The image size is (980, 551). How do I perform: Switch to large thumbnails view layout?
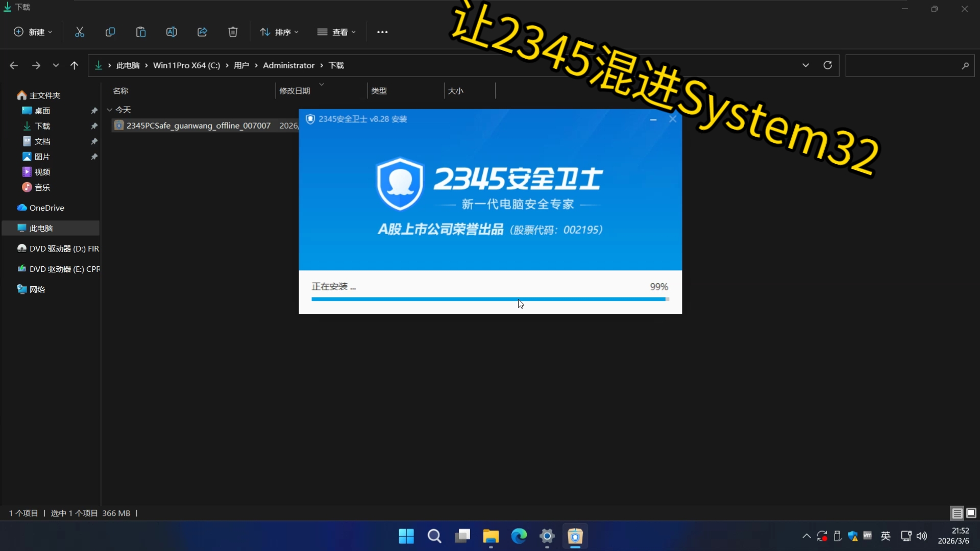971,513
